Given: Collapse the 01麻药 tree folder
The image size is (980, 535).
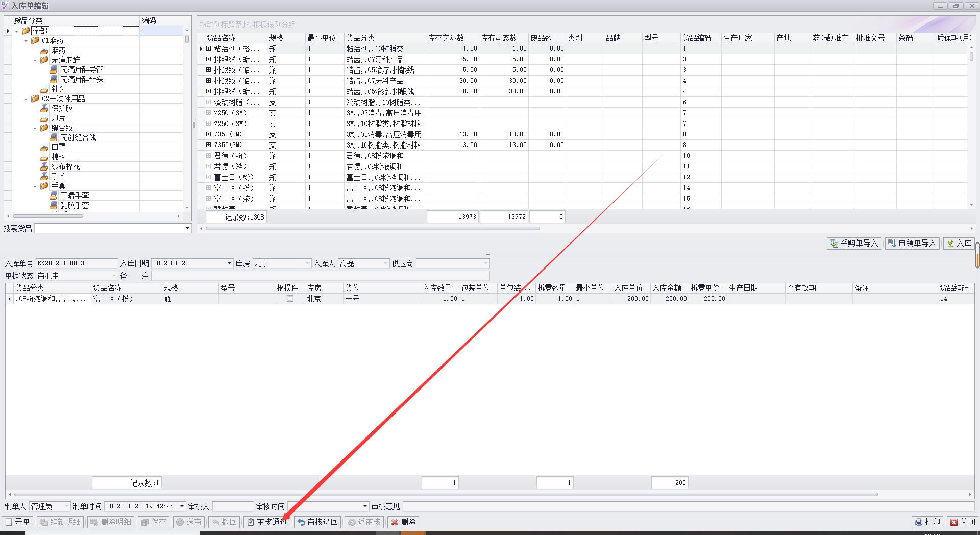Looking at the screenshot, I should (26, 41).
